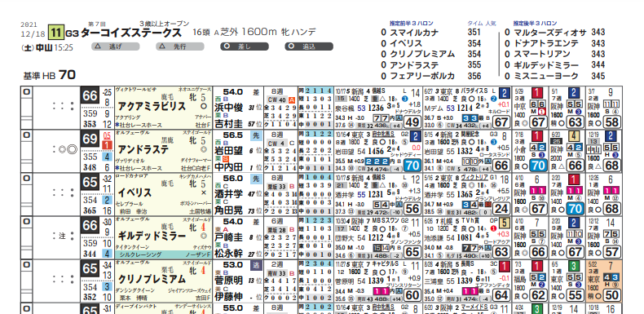The image size is (644, 314).
Task: Toggle the checkbox beside アンドラステ row
Action: point(26,135)
